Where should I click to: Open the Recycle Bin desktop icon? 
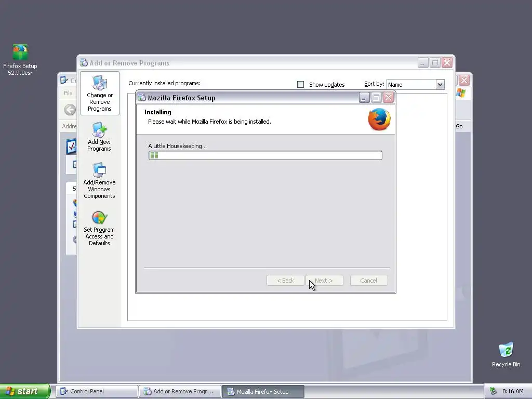click(x=506, y=354)
